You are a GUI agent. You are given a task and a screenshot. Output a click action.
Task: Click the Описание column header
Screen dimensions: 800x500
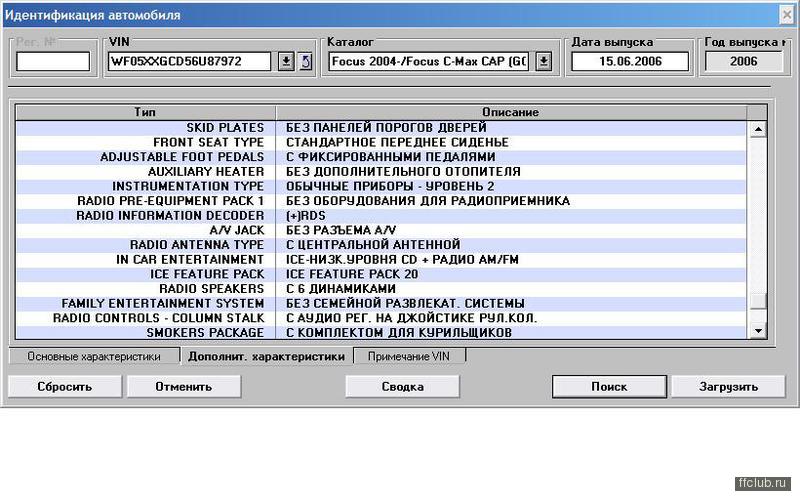[x=511, y=112]
